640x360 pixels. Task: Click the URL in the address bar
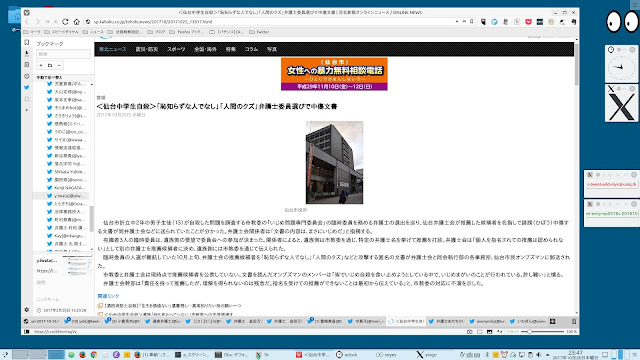click(x=153, y=22)
